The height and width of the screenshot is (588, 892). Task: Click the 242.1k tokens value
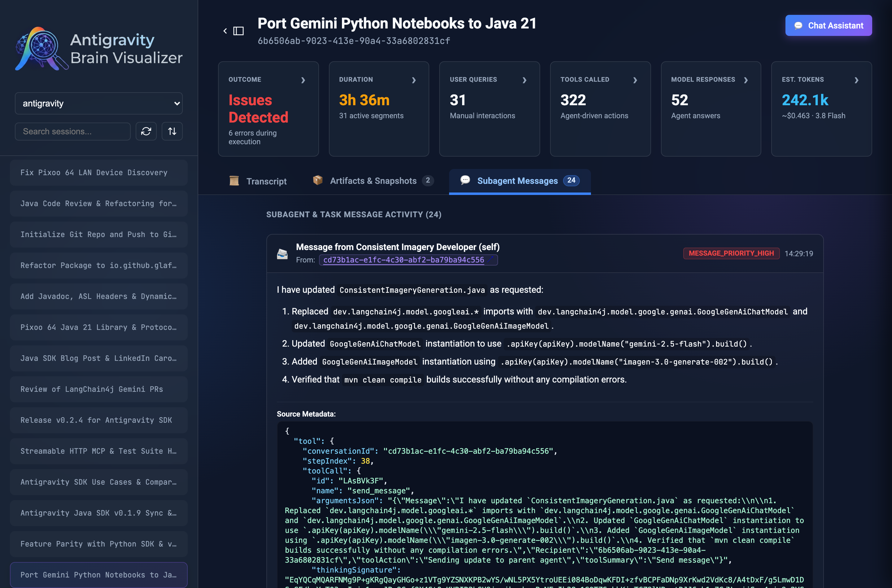(805, 100)
